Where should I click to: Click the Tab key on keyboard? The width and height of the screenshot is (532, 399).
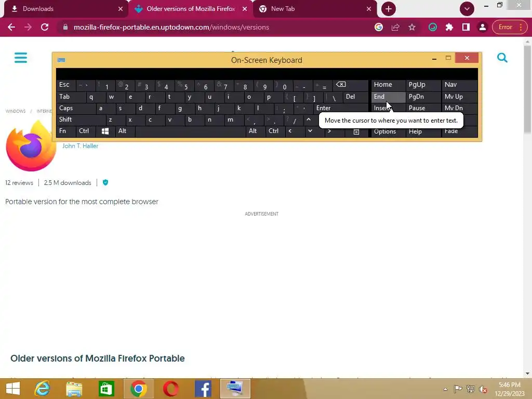pyautogui.click(x=71, y=97)
